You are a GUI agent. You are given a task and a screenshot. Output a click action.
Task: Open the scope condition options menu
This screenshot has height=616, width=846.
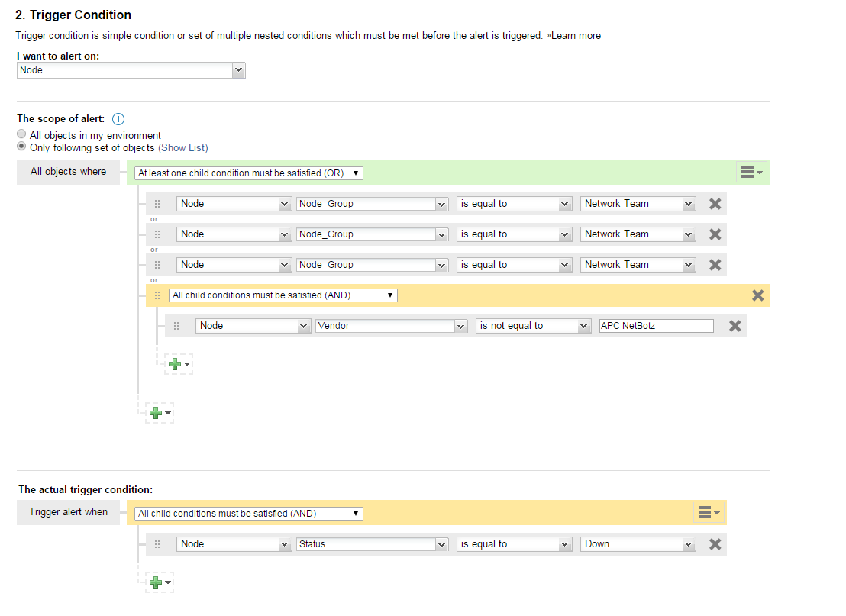[x=751, y=173]
